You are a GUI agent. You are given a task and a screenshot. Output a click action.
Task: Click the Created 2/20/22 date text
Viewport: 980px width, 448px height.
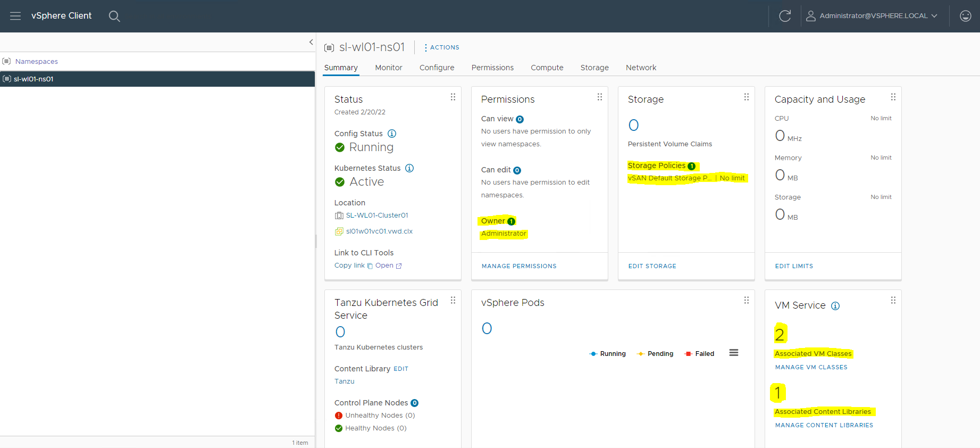click(x=360, y=112)
